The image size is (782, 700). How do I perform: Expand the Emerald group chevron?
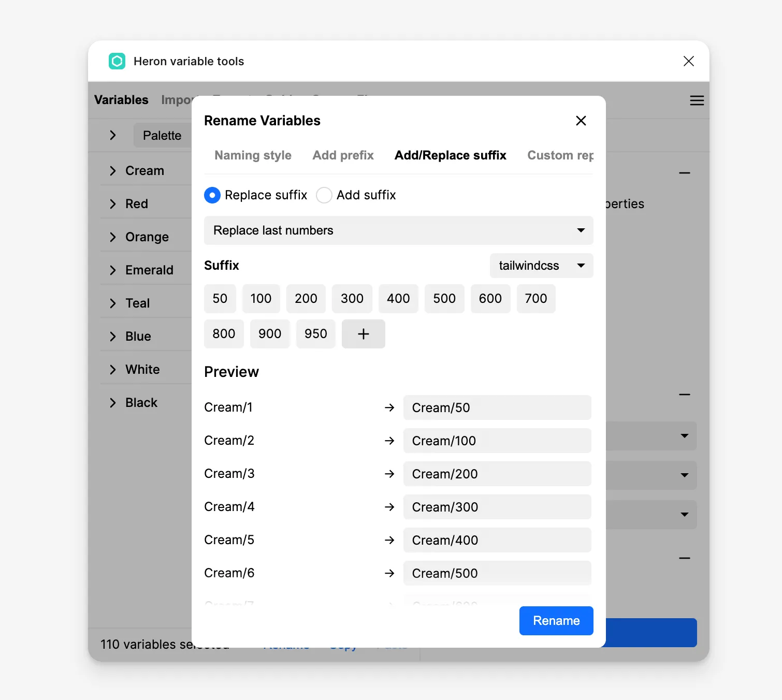point(113,270)
